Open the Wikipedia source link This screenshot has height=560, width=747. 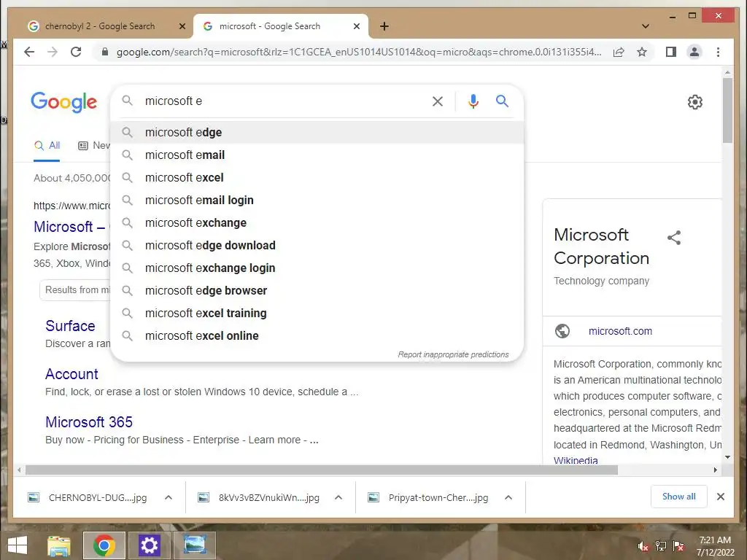click(576, 460)
